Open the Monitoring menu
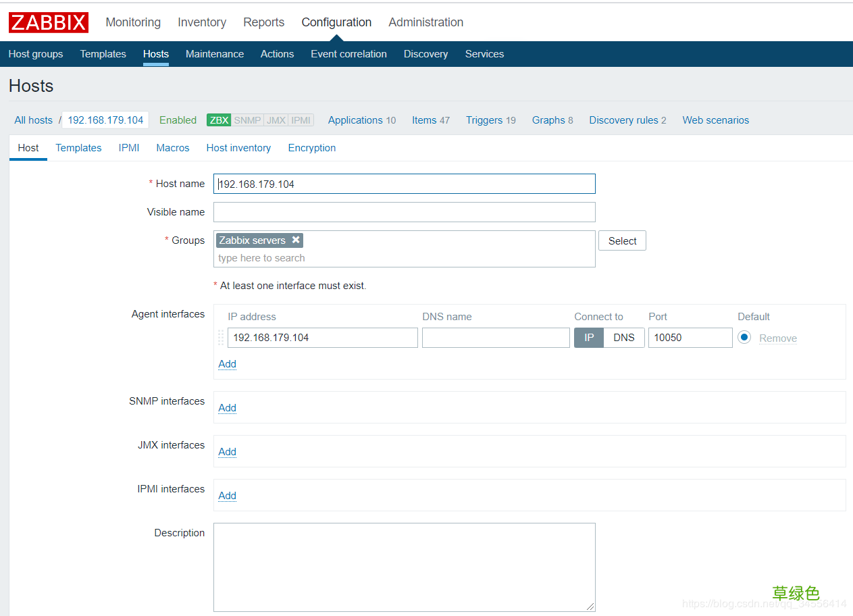Screen dimensions: 853x616 coord(133,22)
